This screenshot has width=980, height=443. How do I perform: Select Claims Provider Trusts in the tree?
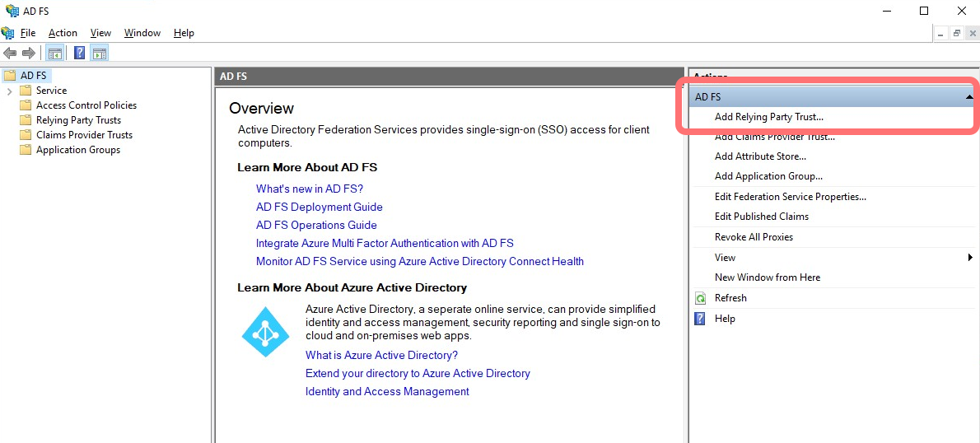(x=84, y=135)
